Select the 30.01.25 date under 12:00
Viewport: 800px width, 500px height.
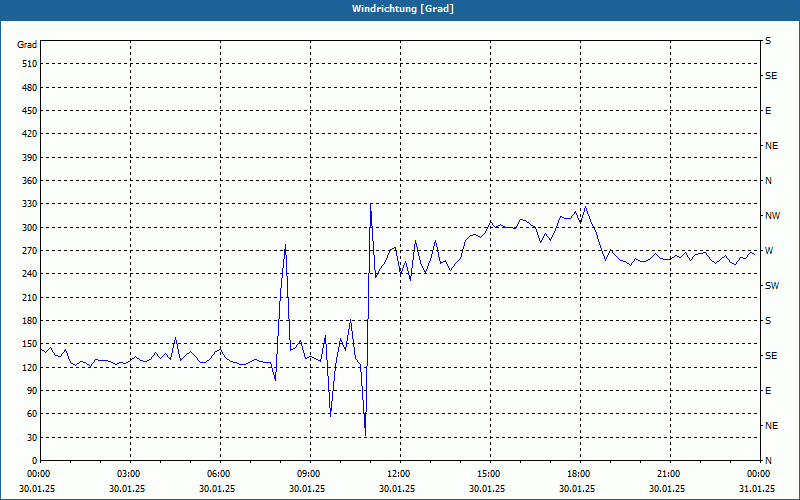click(397, 488)
